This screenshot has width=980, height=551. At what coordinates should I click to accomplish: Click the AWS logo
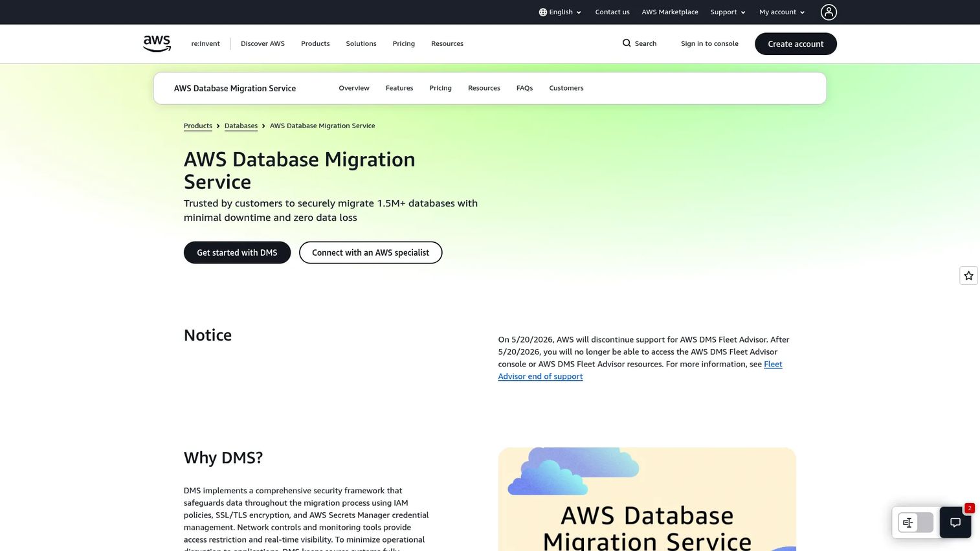[157, 43]
